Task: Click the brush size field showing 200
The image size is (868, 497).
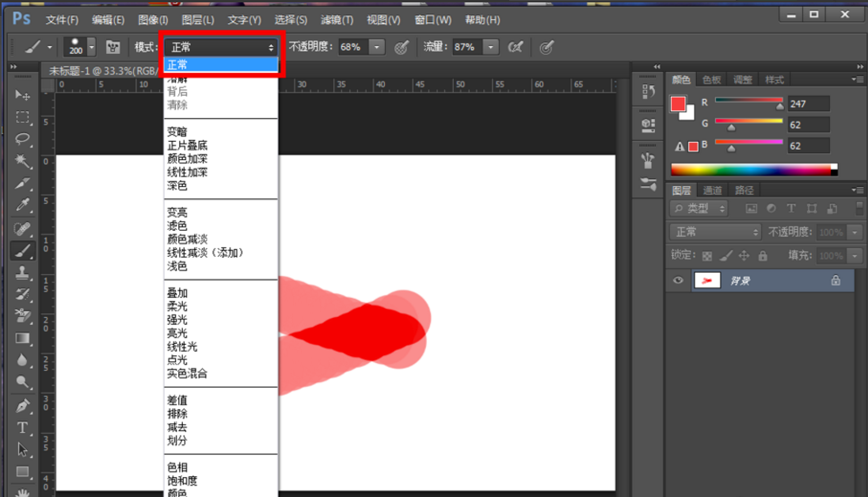Action: [x=77, y=49]
